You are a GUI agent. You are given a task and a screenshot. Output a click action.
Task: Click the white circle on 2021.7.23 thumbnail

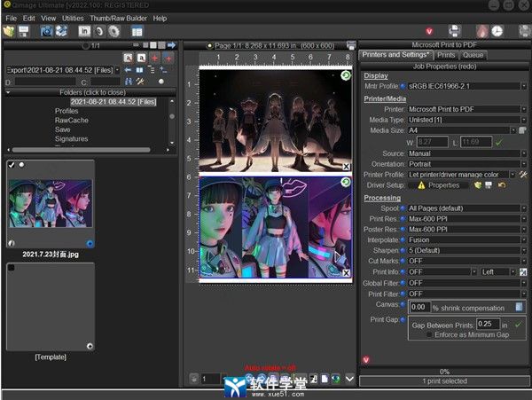(21, 165)
